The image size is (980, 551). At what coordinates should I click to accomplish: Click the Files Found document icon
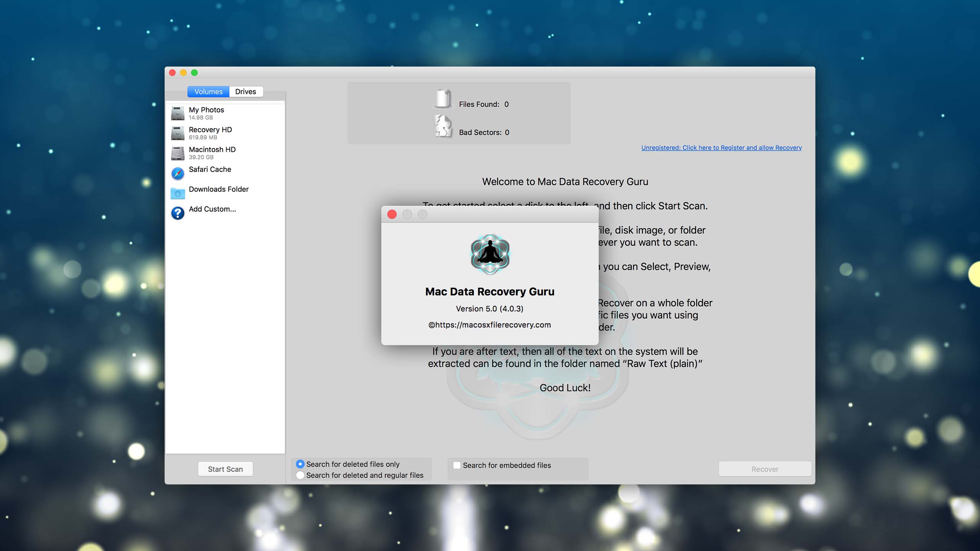(443, 98)
